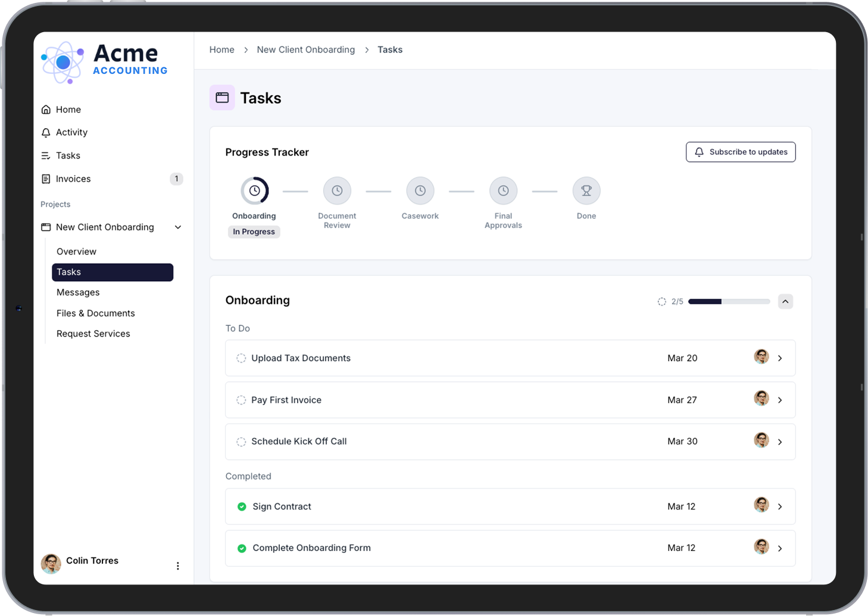Select the highlighted Tasks project sub-item
868x616 pixels.
coord(113,272)
